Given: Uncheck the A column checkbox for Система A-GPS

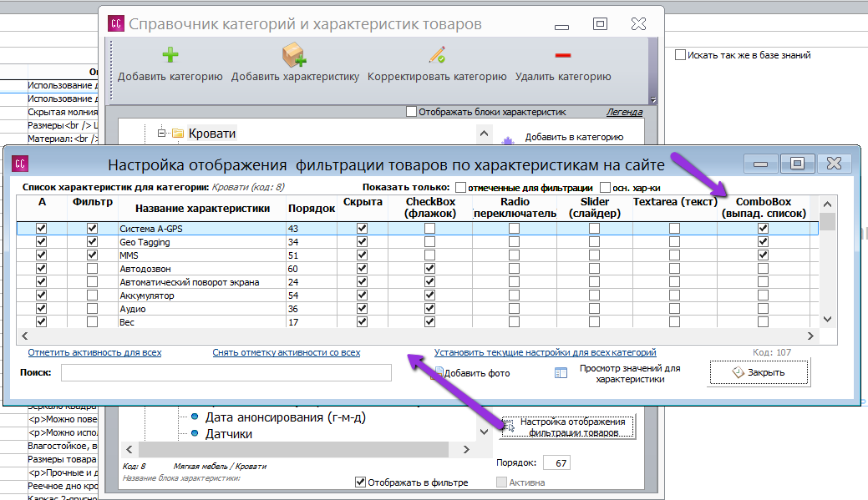Looking at the screenshot, I should 42,228.
